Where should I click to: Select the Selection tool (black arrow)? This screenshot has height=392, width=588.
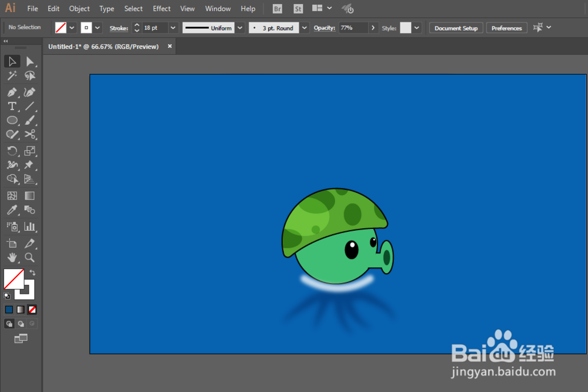pos(12,61)
